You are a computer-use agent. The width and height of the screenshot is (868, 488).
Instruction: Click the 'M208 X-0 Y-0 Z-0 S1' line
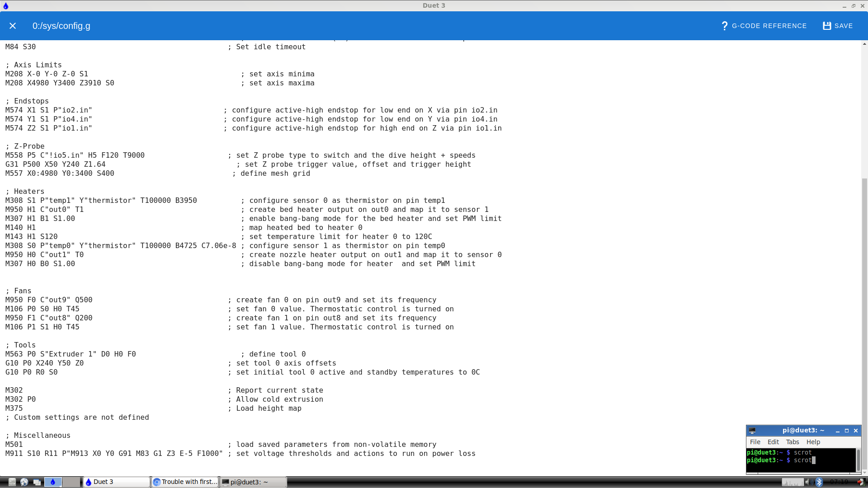47,74
